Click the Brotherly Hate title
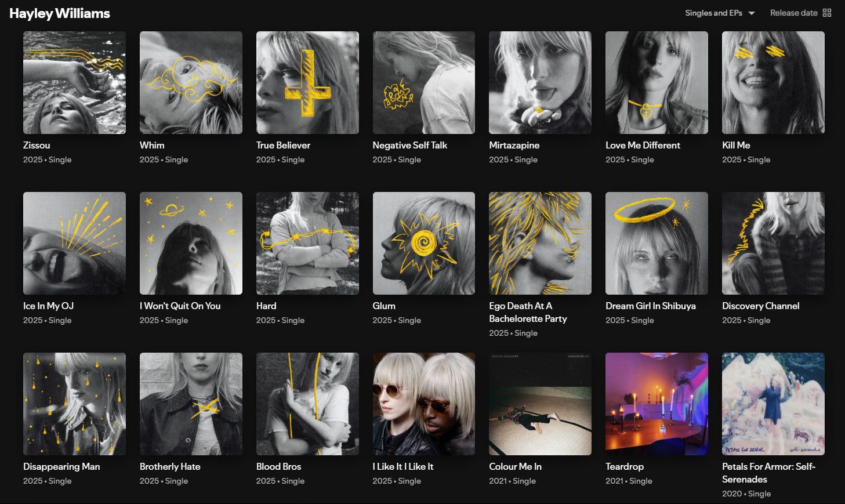845x504 pixels. [170, 466]
